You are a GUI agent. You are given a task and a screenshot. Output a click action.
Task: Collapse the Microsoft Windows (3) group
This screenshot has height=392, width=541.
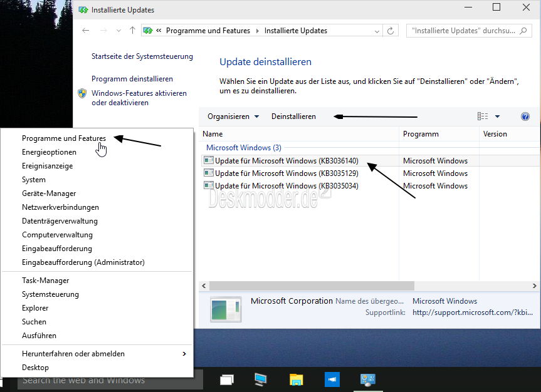click(244, 148)
